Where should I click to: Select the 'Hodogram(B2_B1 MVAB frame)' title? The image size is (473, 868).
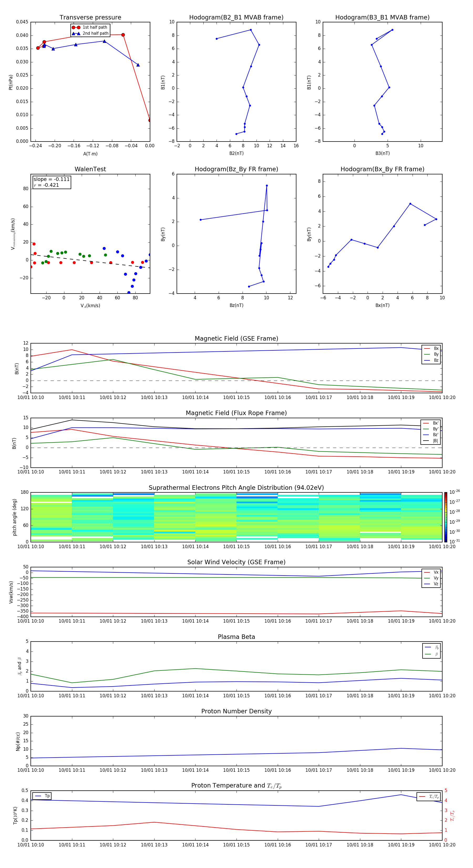tap(236, 18)
